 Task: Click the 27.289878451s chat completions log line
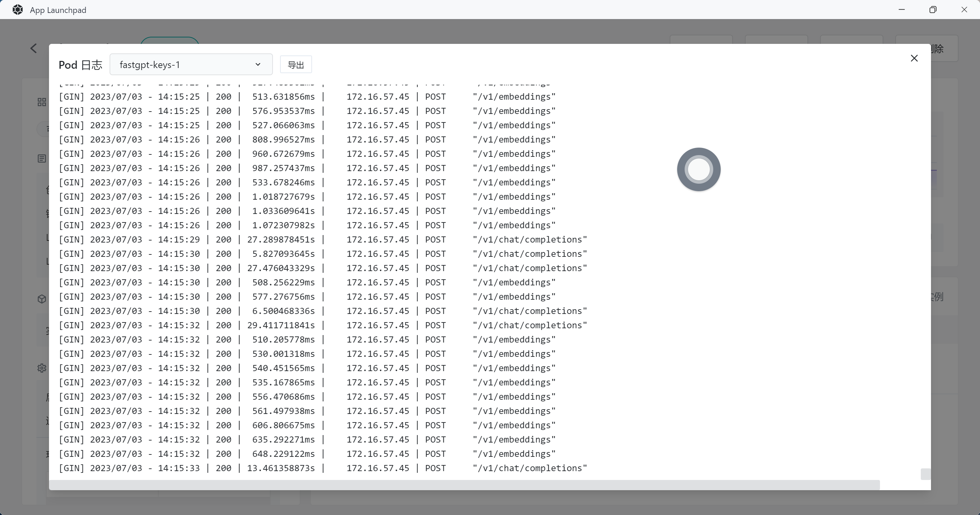[323, 239]
